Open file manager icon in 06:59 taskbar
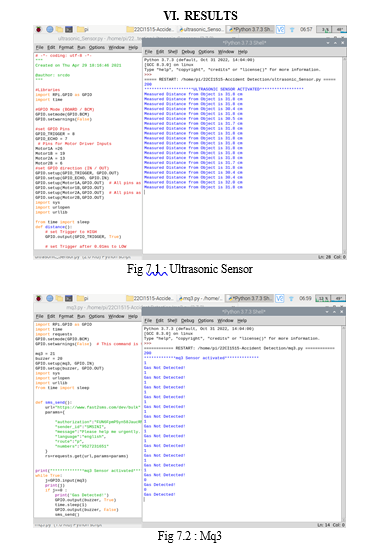Screen dimensions: 378x550 point(59,299)
